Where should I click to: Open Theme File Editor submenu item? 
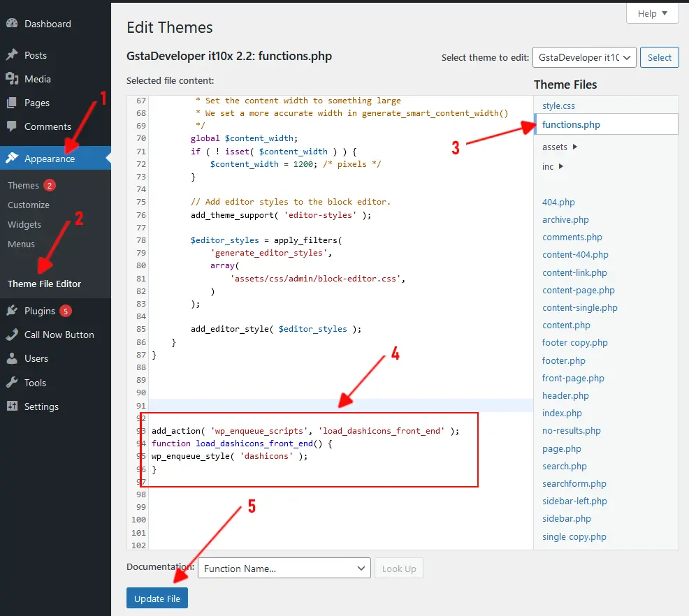coord(45,284)
